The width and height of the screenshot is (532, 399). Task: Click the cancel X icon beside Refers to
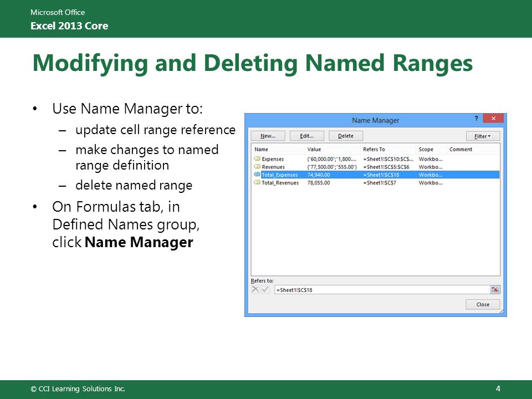pos(255,289)
